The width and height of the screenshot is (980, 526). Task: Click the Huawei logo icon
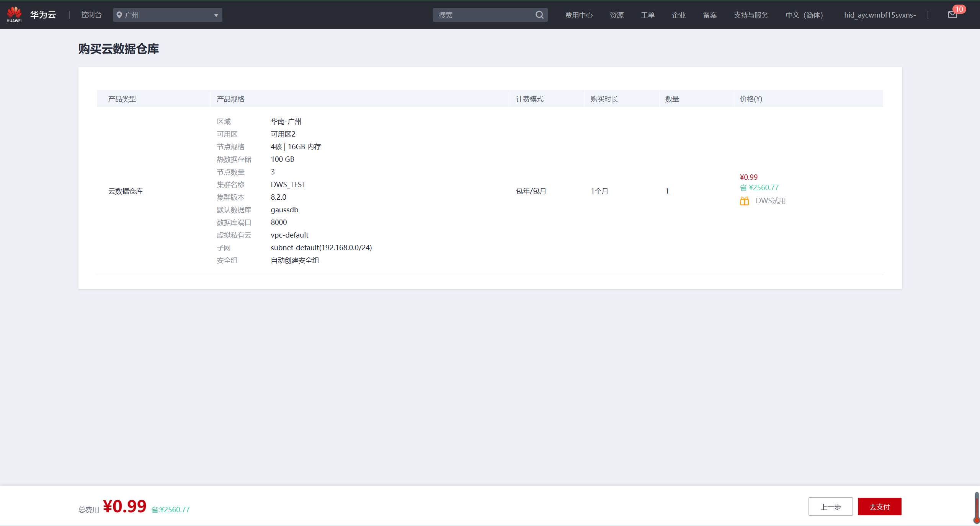14,15
